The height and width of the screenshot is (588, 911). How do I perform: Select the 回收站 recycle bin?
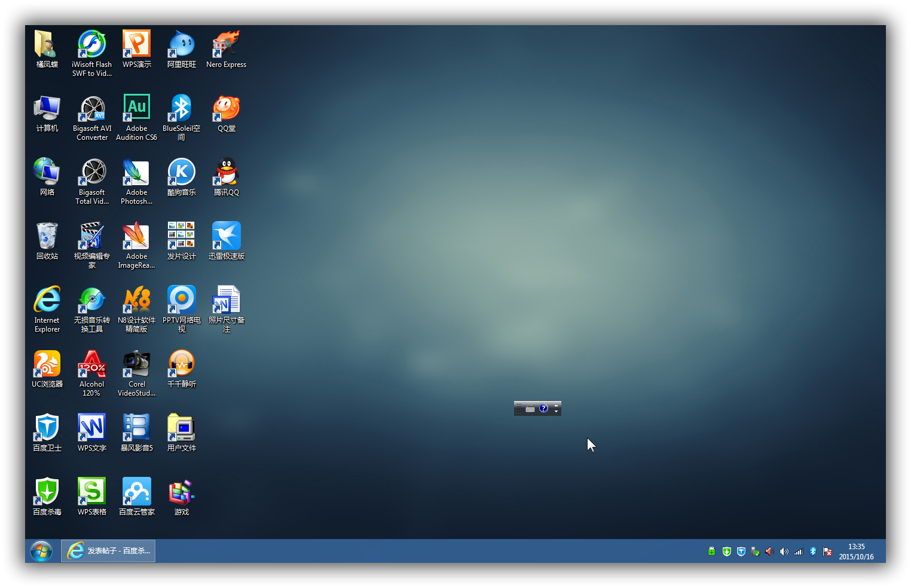(47, 241)
